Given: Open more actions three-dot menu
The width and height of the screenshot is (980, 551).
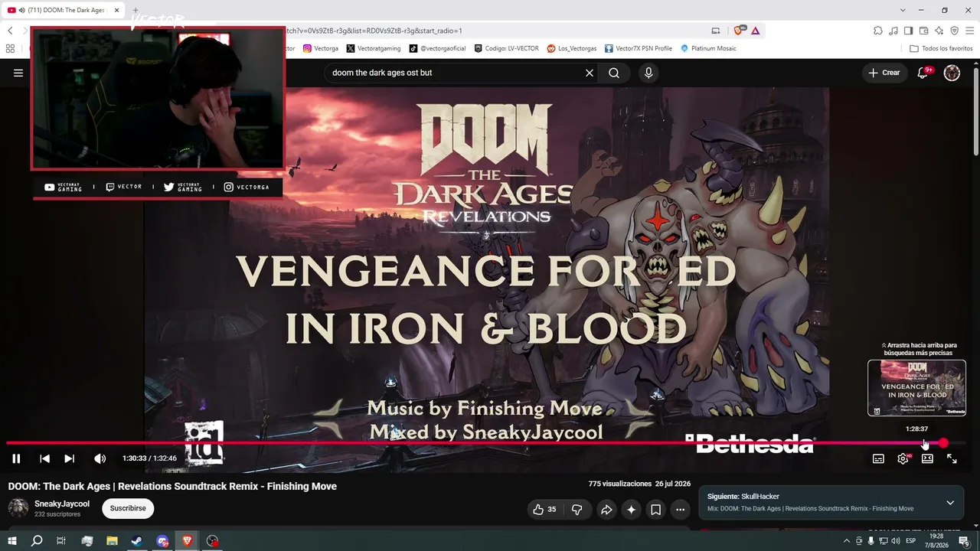Looking at the screenshot, I should [x=680, y=509].
